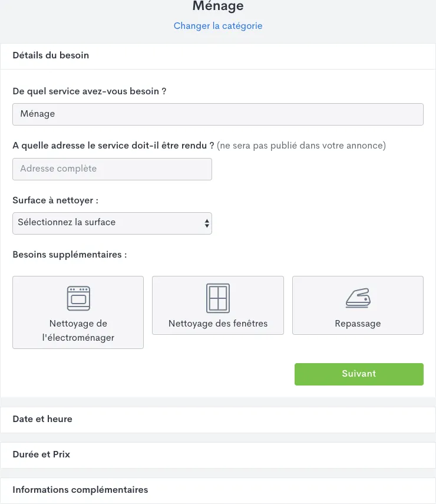436x504 pixels.
Task: Focus the "Adresse complète" address field
Action: point(112,169)
